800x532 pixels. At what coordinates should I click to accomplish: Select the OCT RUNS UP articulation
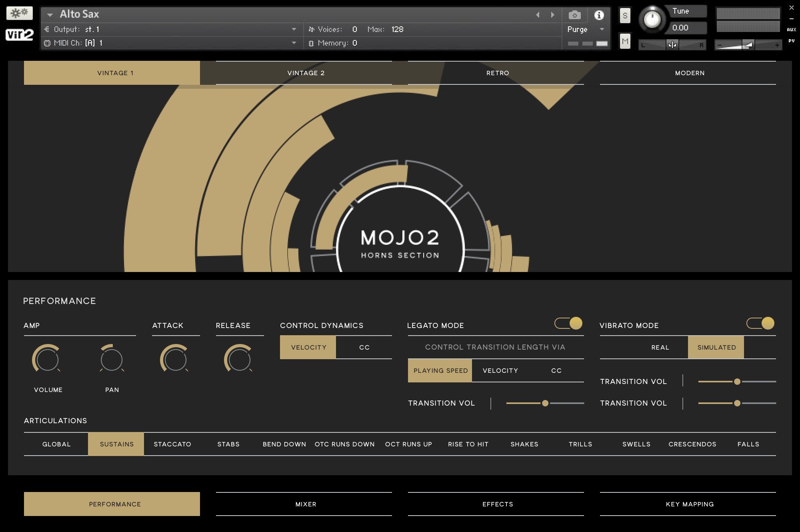tap(408, 444)
